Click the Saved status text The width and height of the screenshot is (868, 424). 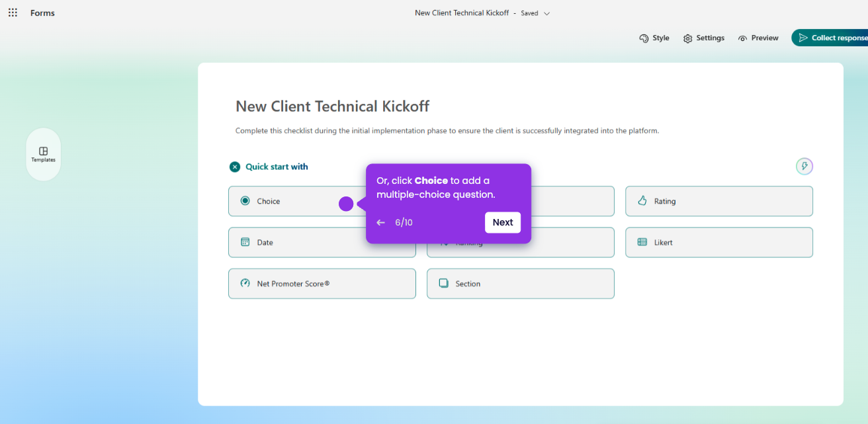(529, 13)
